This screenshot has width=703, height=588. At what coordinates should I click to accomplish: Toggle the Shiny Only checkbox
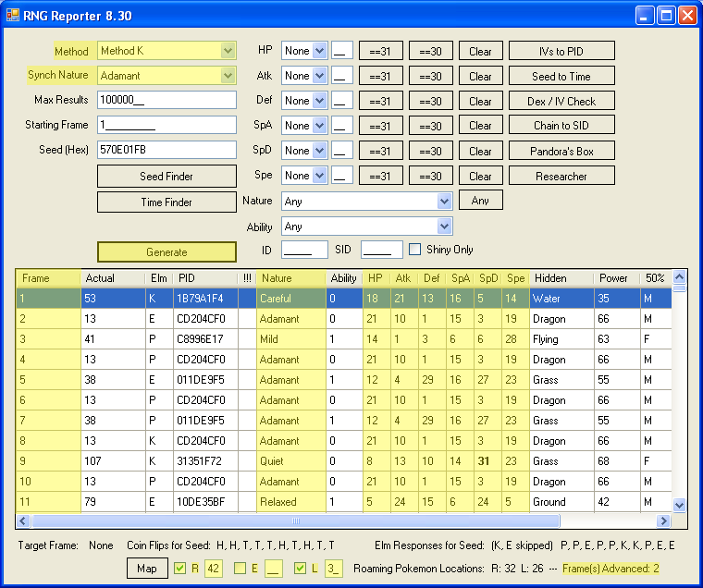click(415, 249)
